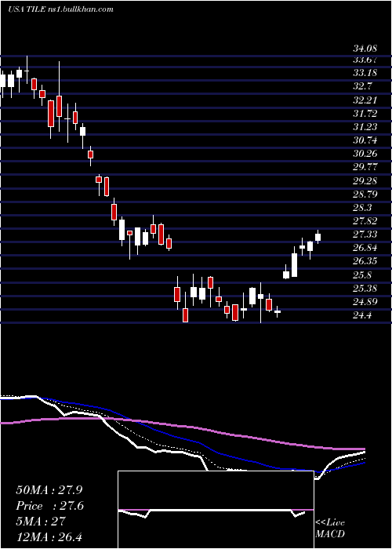
Task: Click the 33.18 price axis label
Action: pos(365,73)
